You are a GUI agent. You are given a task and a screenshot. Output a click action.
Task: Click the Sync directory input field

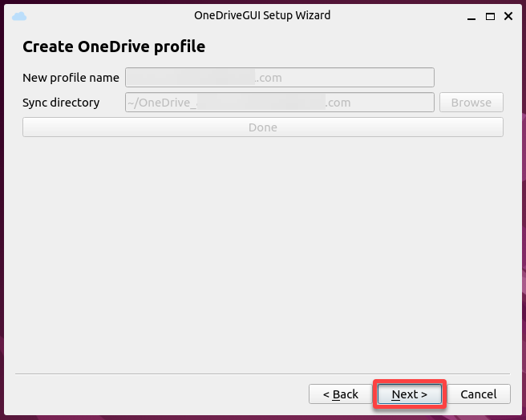[280, 103]
